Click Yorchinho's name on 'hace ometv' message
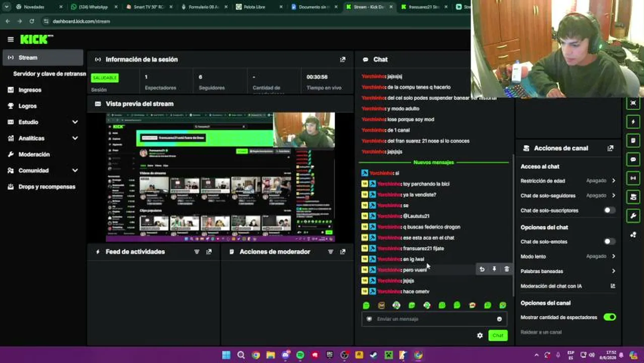 click(x=389, y=291)
